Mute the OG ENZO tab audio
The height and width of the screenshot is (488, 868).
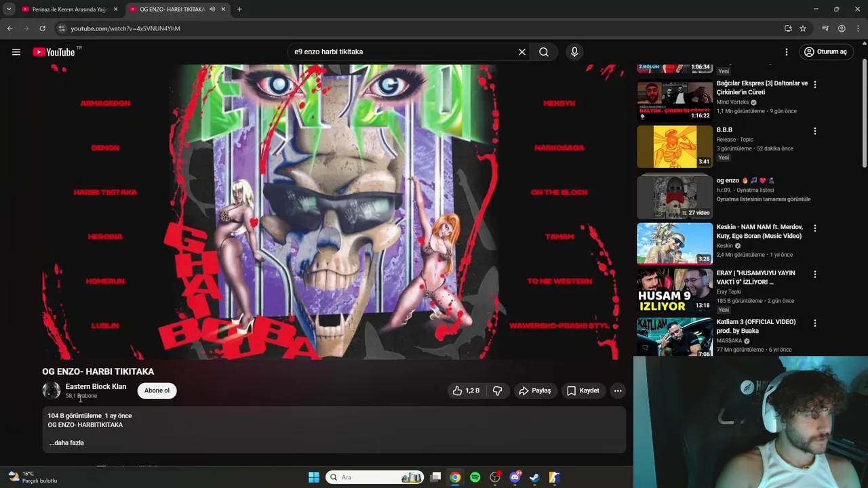212,9
